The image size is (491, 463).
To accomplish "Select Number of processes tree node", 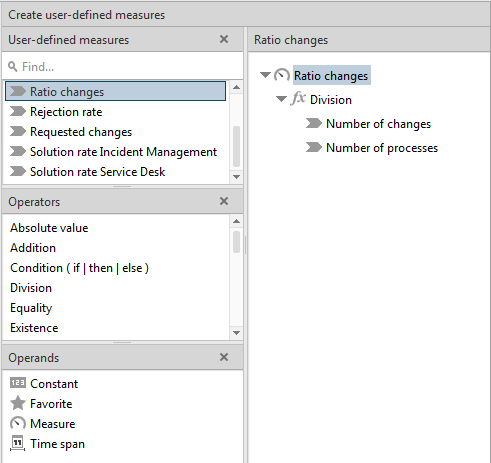I will click(x=382, y=148).
